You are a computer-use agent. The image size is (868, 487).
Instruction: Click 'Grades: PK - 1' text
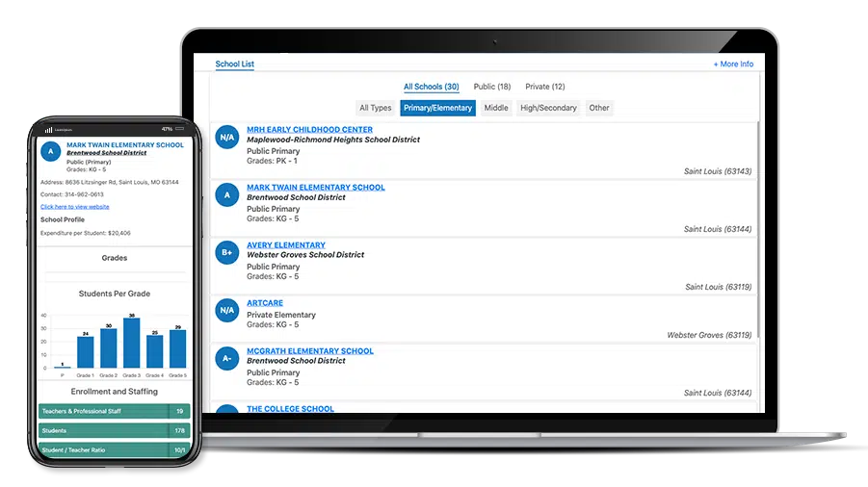(x=272, y=161)
